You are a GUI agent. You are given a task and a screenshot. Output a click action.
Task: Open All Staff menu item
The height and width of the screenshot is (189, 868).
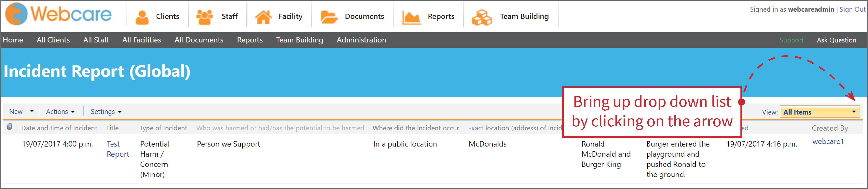pos(96,40)
